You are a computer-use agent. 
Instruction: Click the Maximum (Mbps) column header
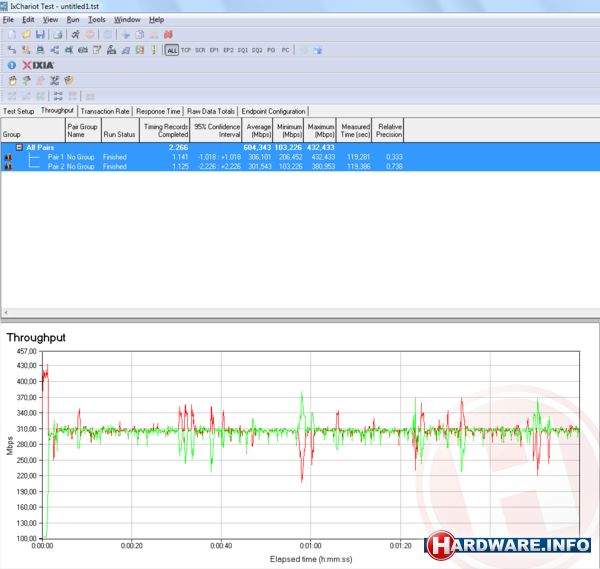click(320, 130)
